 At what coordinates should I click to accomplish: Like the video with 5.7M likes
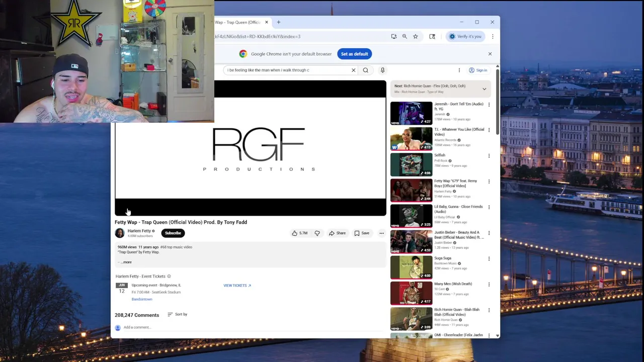pyautogui.click(x=300, y=233)
